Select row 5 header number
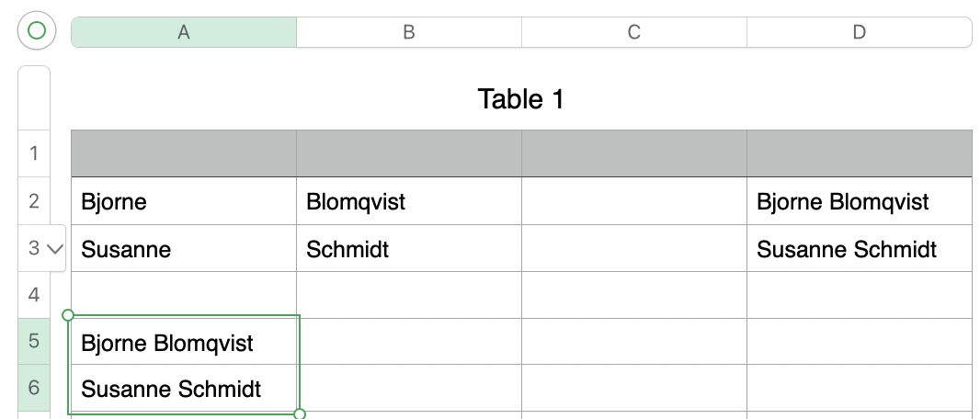980x419 pixels. point(34,342)
